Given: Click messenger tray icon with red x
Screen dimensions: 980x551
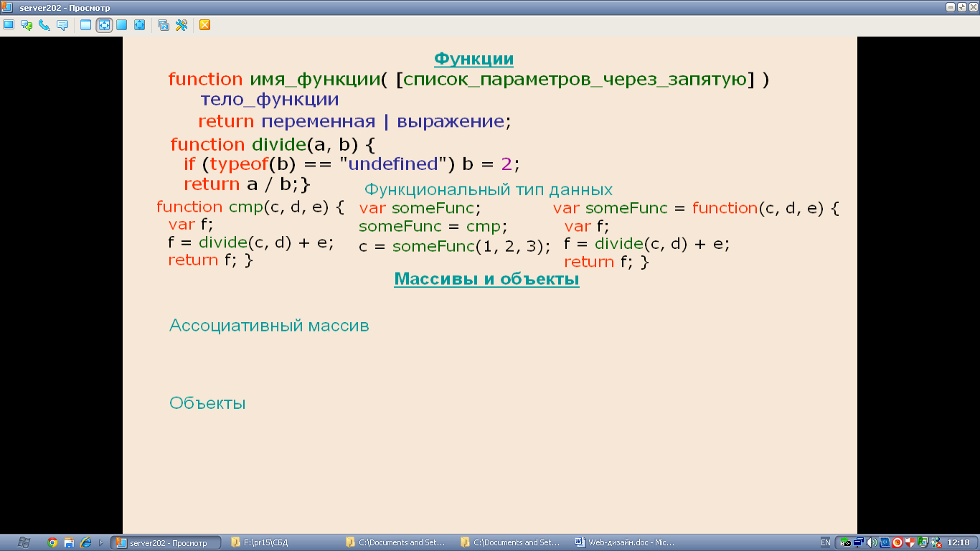Looking at the screenshot, I should [x=936, y=542].
